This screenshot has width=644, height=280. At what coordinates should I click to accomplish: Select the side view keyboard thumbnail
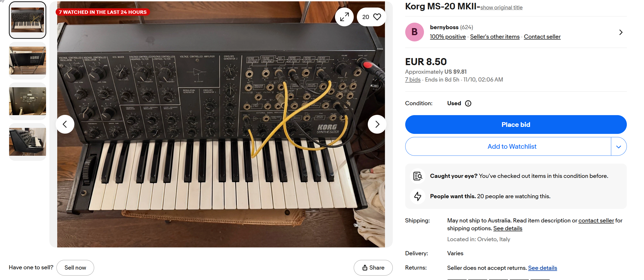tap(28, 142)
